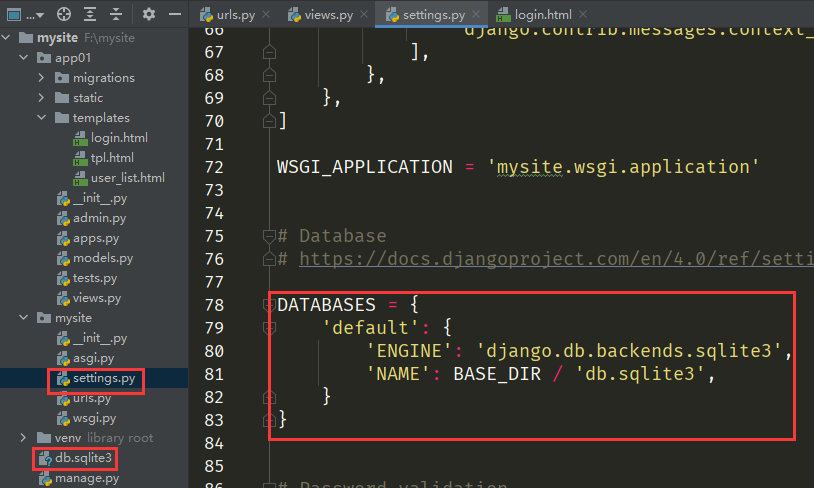814x488 pixels.
Task: Hide the project tool window with minus icon
Action: pos(175,14)
